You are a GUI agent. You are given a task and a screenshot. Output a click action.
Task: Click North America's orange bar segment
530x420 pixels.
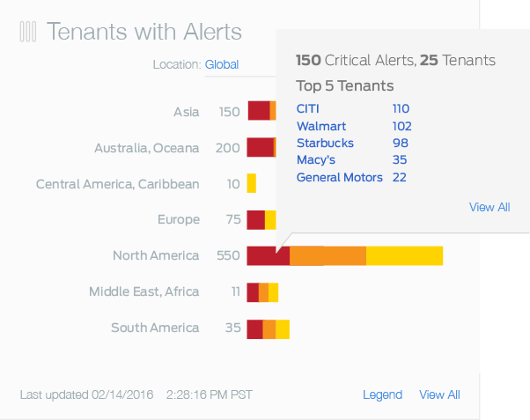tap(328, 256)
